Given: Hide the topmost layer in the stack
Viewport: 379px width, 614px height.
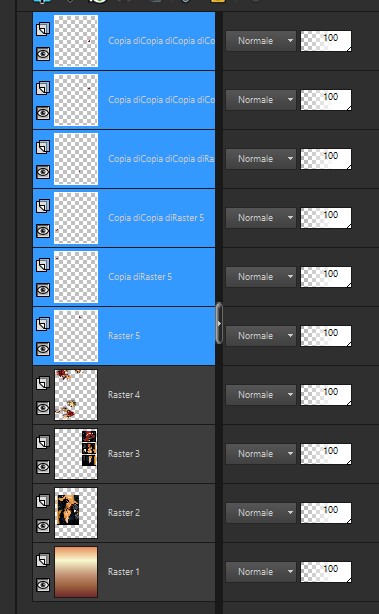Looking at the screenshot, I should [x=43, y=54].
